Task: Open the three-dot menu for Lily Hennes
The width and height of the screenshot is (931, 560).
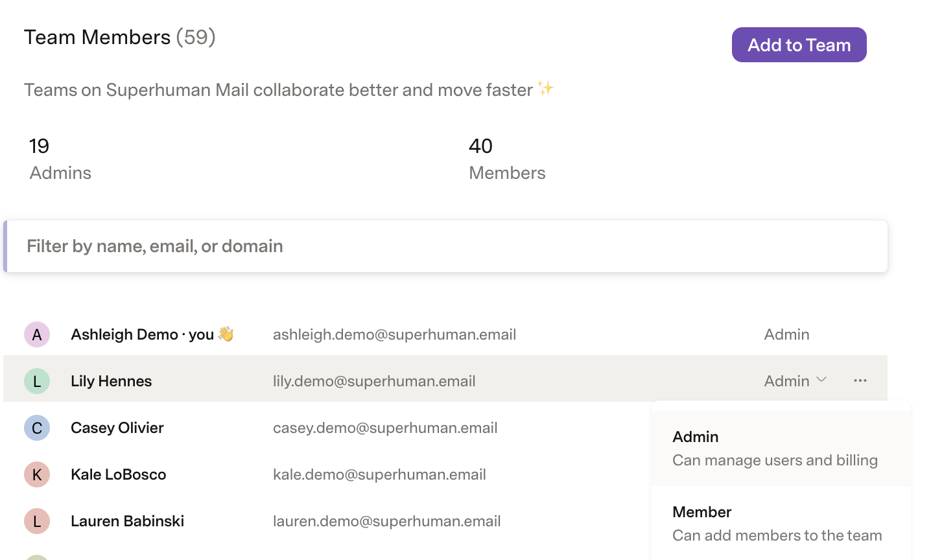Action: [860, 380]
